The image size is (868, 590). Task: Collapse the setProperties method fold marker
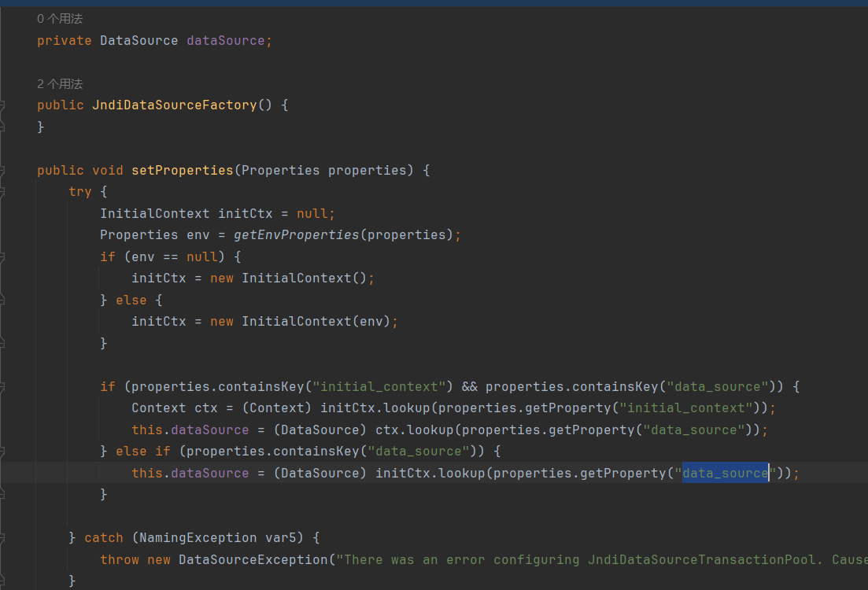[2, 171]
